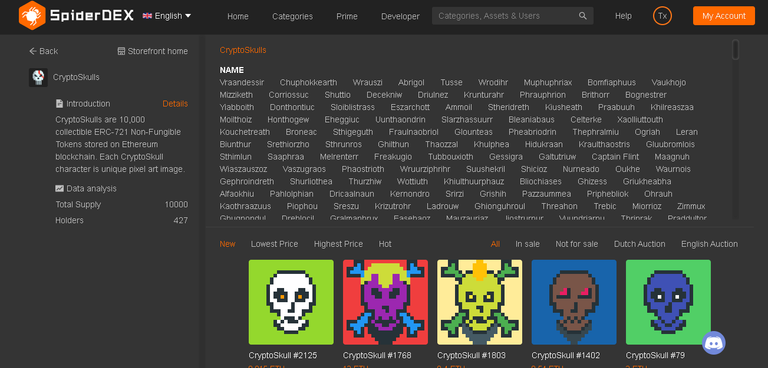Click the name 'Chuphokkearth'

(309, 82)
